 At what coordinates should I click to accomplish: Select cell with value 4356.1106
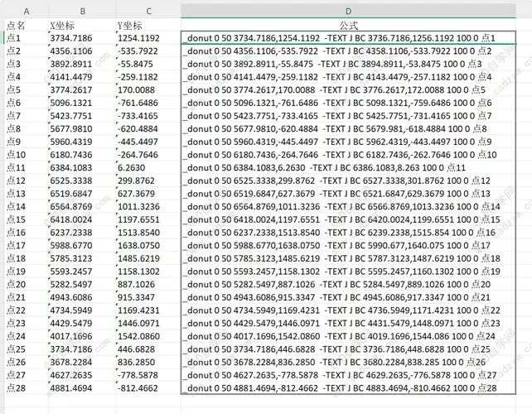[82, 51]
